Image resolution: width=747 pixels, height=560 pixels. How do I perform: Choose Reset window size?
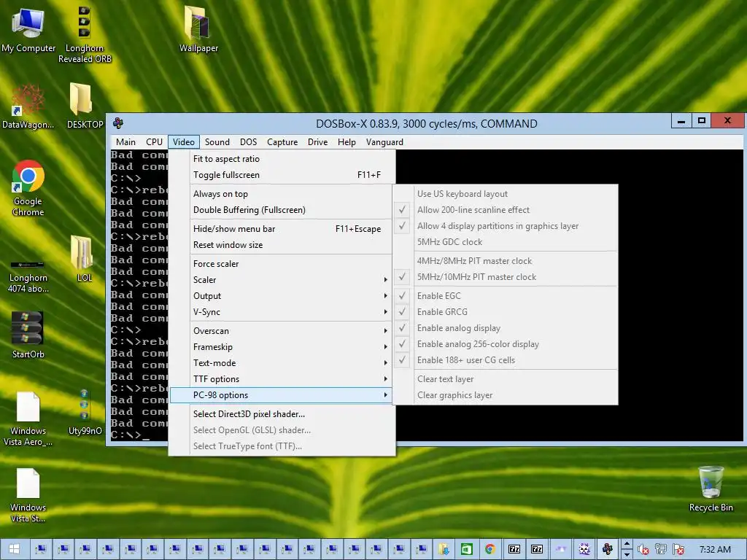coord(281,245)
